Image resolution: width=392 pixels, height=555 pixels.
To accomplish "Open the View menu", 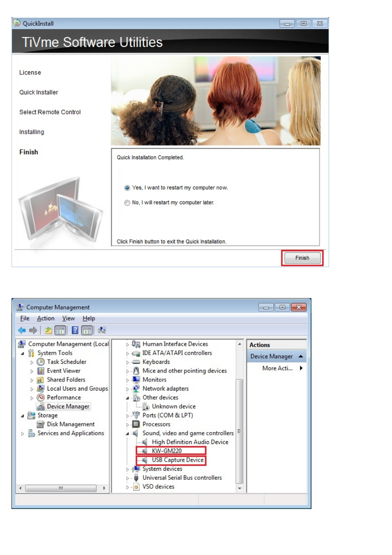I will click(x=69, y=318).
